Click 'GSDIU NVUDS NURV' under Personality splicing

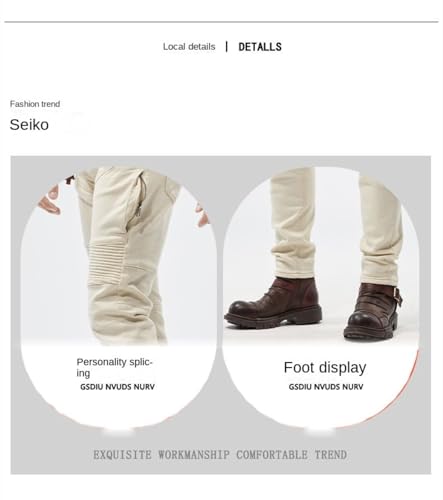(117, 387)
